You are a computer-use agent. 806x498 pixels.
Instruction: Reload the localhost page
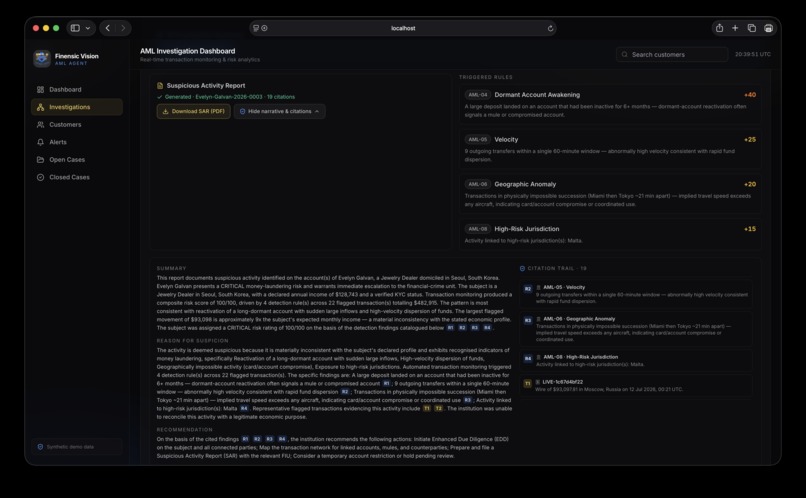coord(550,28)
